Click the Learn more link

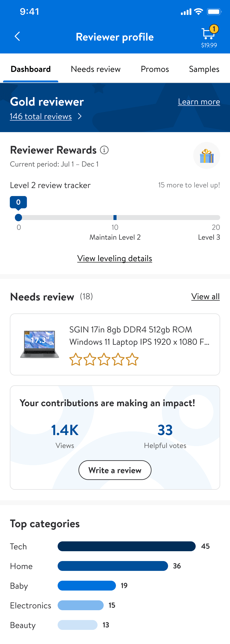point(199,102)
